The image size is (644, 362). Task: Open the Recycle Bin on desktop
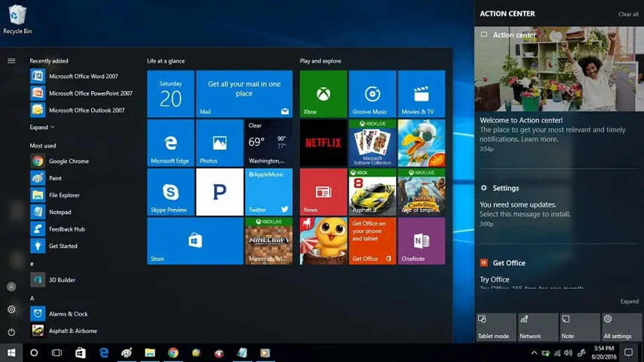pos(17,19)
